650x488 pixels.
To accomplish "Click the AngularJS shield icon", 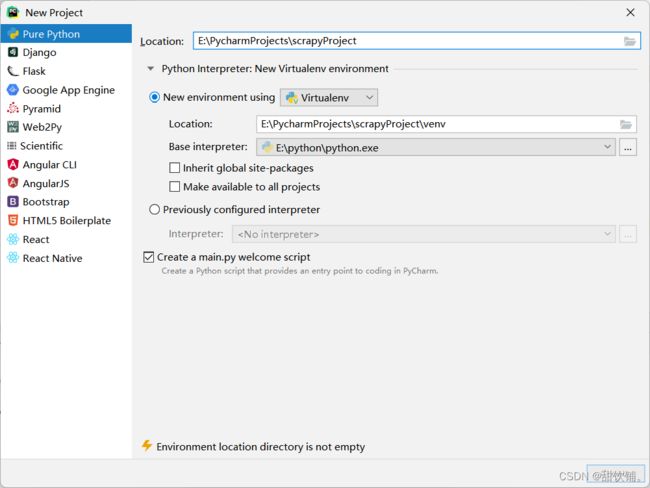I will tap(13, 183).
